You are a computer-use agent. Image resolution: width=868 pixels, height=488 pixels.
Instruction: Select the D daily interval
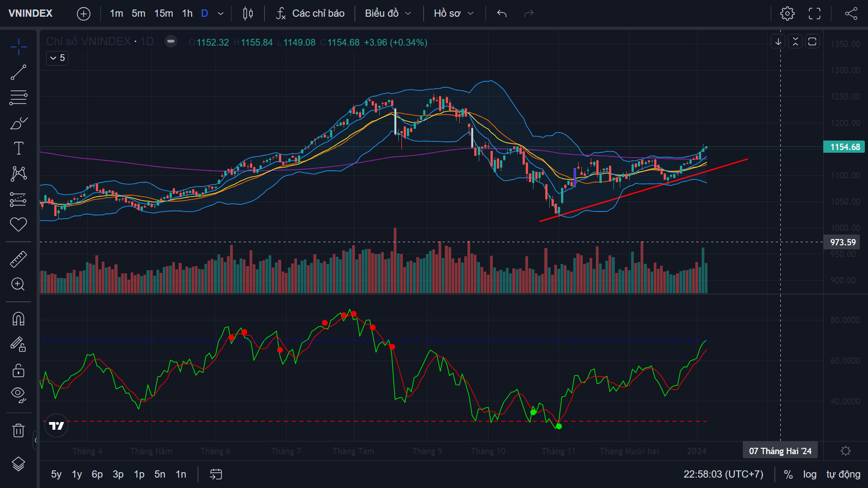204,14
